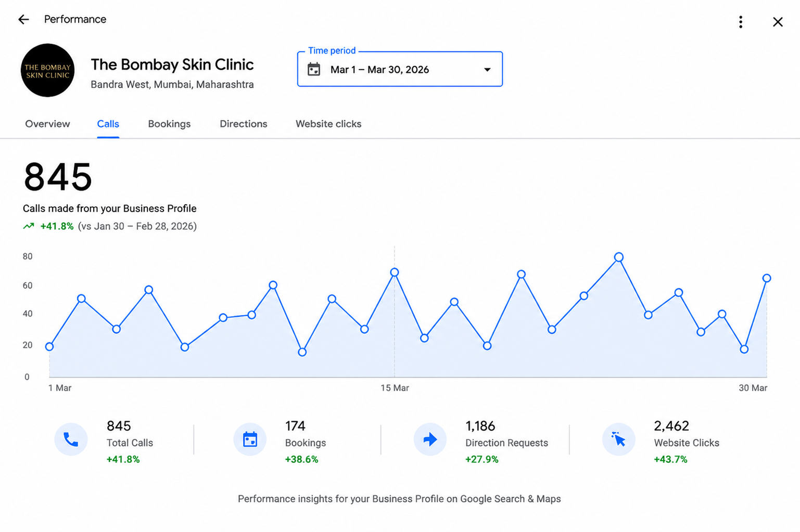Click 'Calls made from your Business Profile' text
The height and width of the screenshot is (532, 800).
109,209
